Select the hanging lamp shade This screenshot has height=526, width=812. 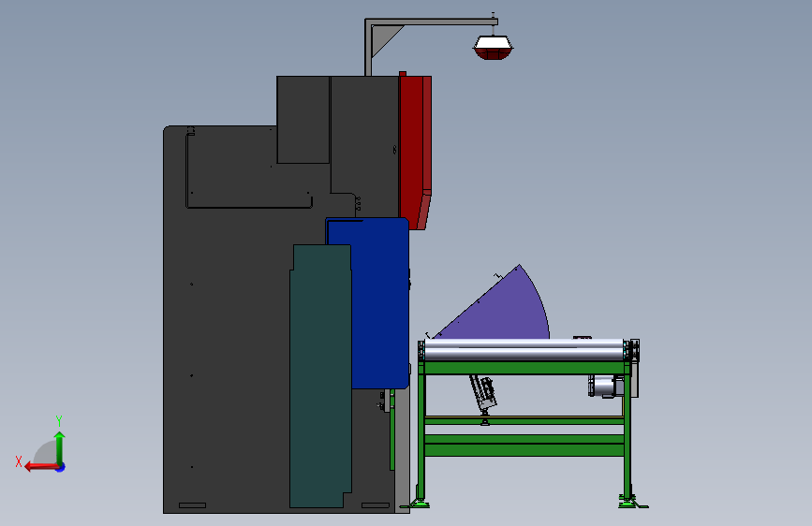(x=493, y=47)
